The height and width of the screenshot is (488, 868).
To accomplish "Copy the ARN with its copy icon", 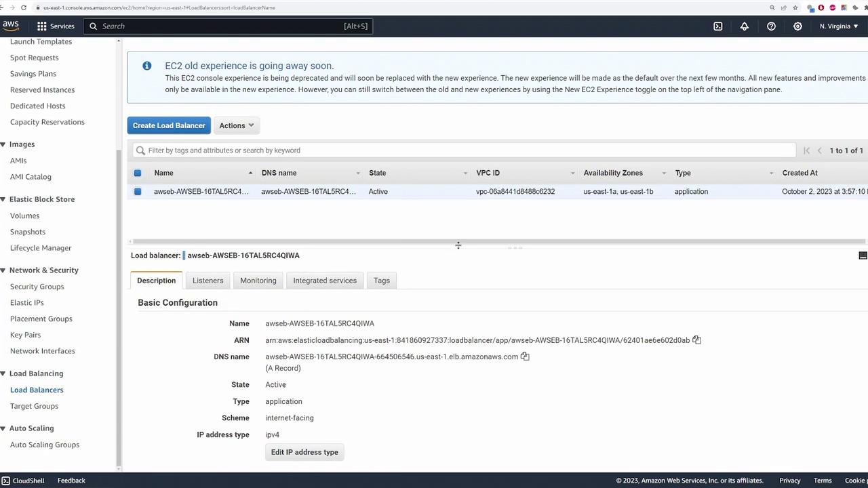I will coord(696,340).
